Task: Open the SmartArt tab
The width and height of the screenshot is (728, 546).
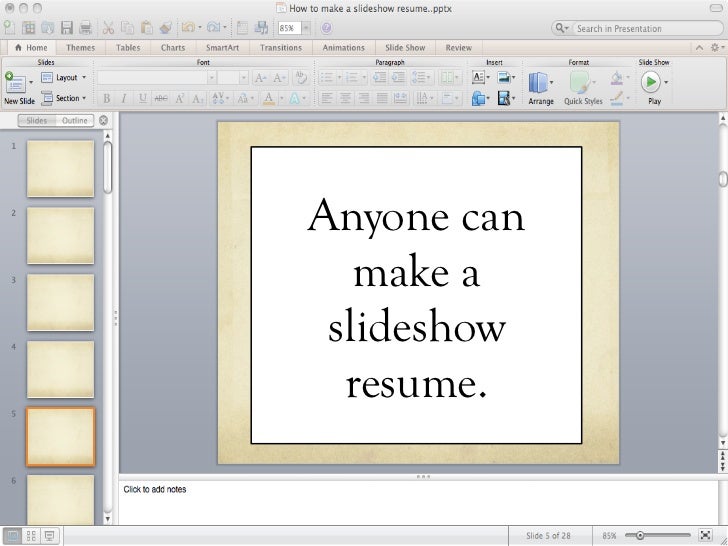Action: point(222,47)
